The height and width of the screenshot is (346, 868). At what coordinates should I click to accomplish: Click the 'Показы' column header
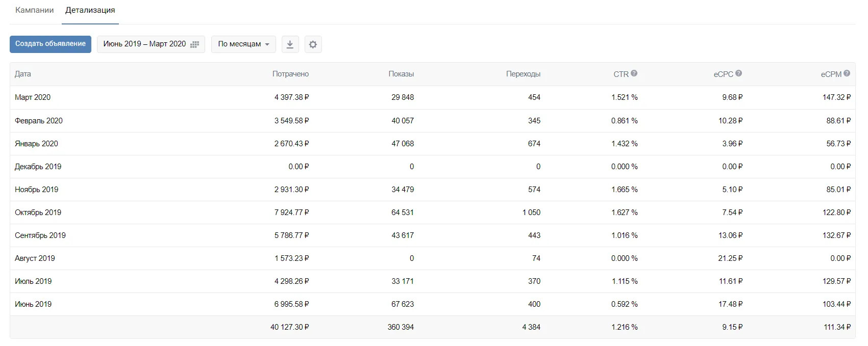point(401,74)
